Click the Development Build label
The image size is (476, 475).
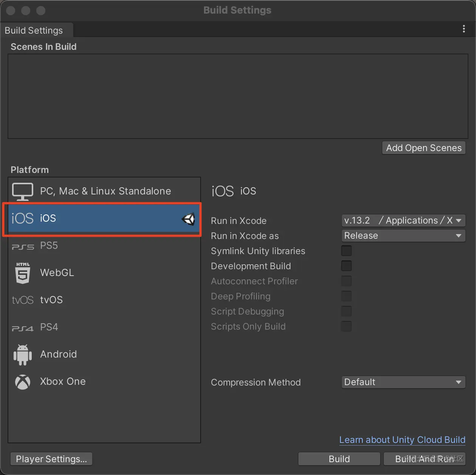point(251,266)
